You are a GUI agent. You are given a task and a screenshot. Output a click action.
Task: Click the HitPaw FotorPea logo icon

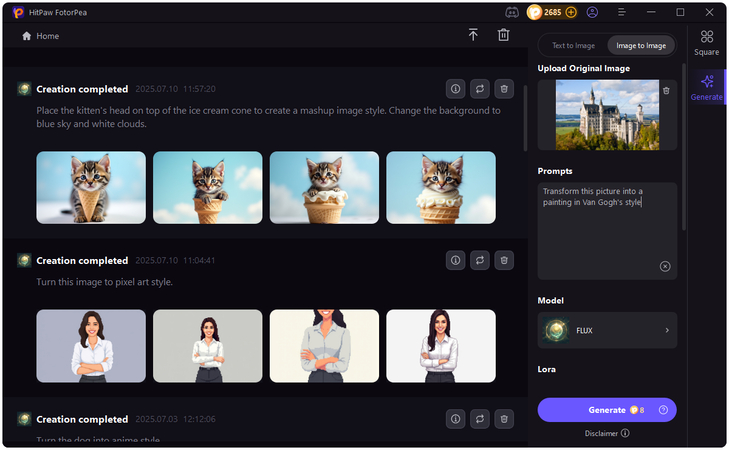click(x=18, y=13)
